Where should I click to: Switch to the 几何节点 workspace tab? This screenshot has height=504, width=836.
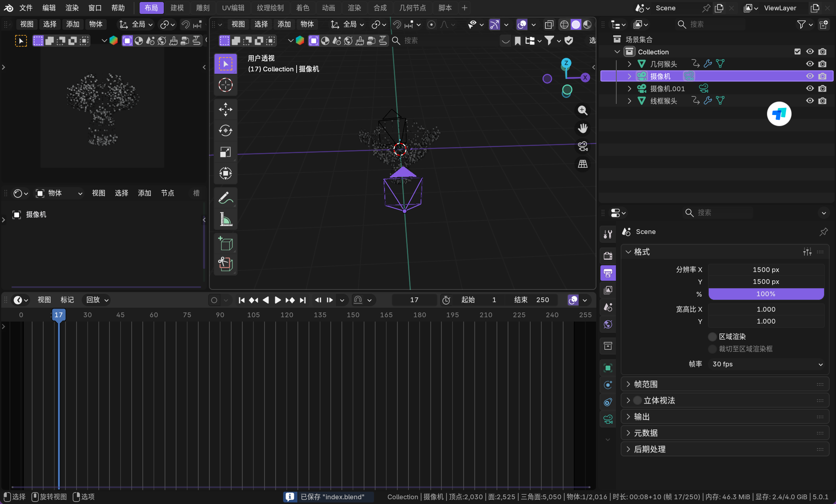point(412,8)
